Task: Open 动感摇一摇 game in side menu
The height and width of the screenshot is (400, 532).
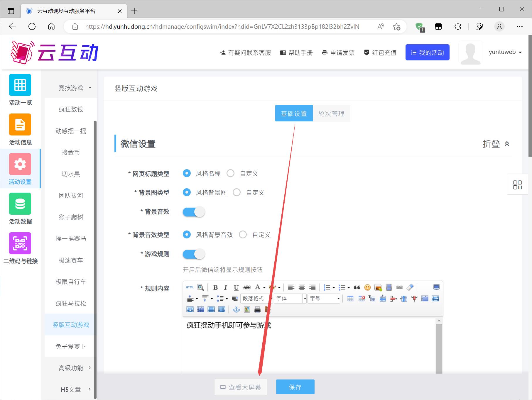Action: pyautogui.click(x=71, y=131)
